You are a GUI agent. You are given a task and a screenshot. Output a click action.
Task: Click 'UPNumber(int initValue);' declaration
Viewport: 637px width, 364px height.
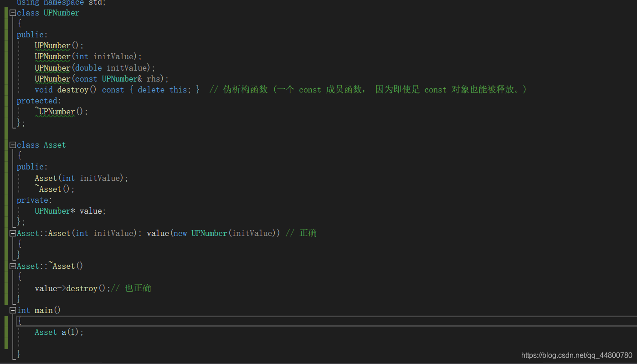pyautogui.click(x=88, y=56)
